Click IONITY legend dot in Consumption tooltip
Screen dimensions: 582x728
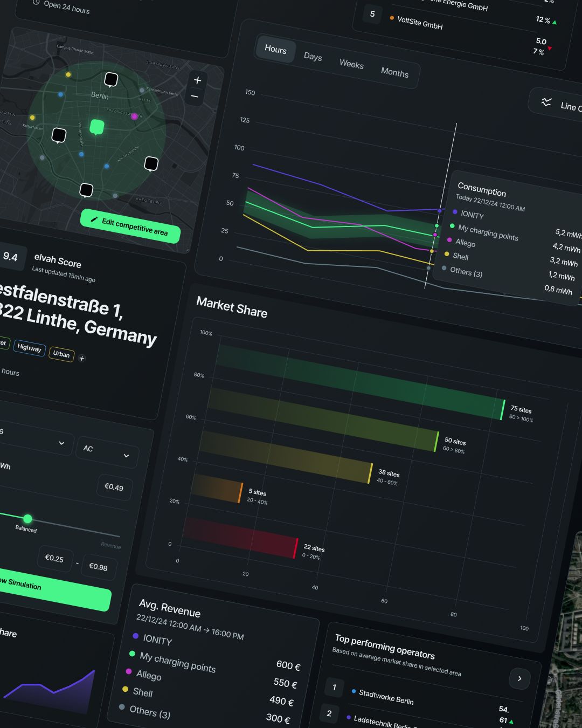point(455,212)
